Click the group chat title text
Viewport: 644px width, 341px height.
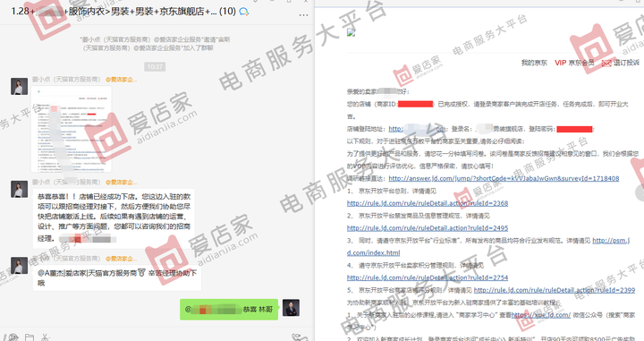123,12
